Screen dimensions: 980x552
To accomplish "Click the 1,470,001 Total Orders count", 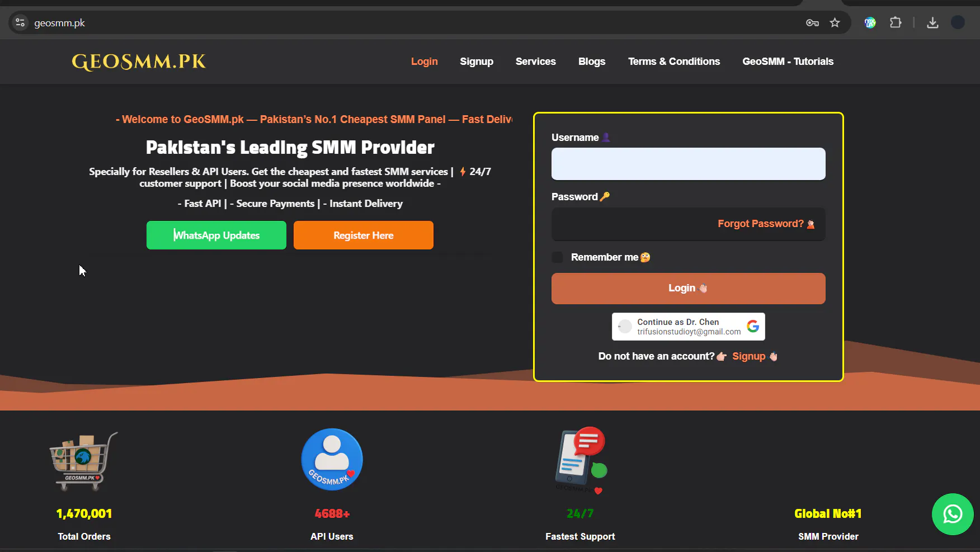I will [x=84, y=514].
